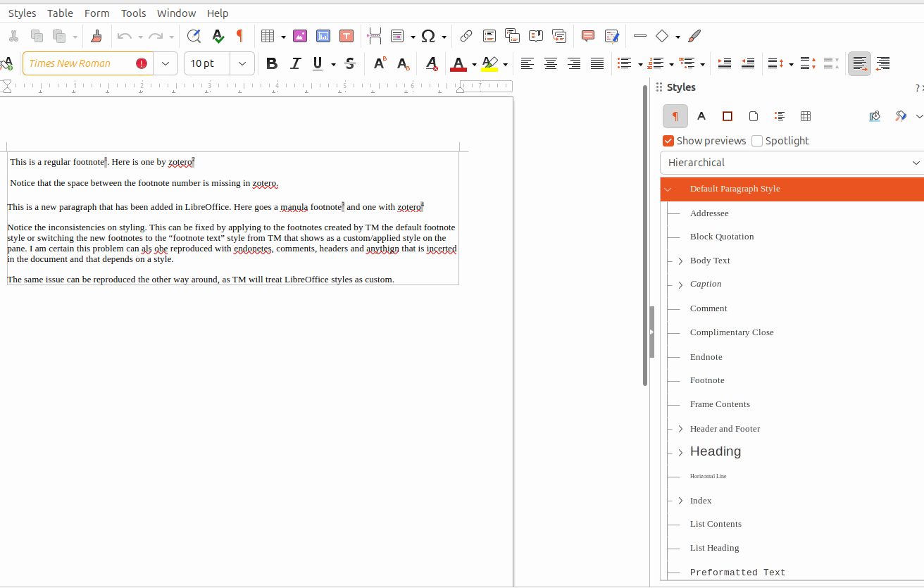Apply the red font color swatch
Image resolution: width=924 pixels, height=588 pixels.
458,63
